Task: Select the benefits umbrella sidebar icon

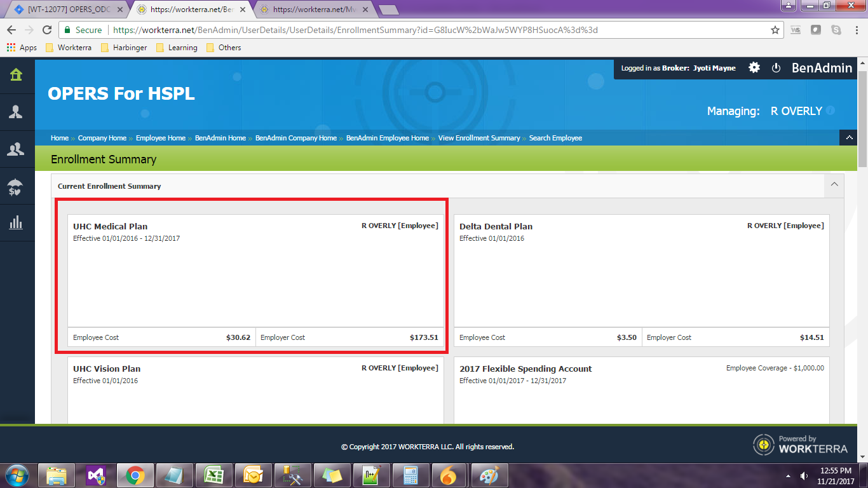Action: (16, 186)
